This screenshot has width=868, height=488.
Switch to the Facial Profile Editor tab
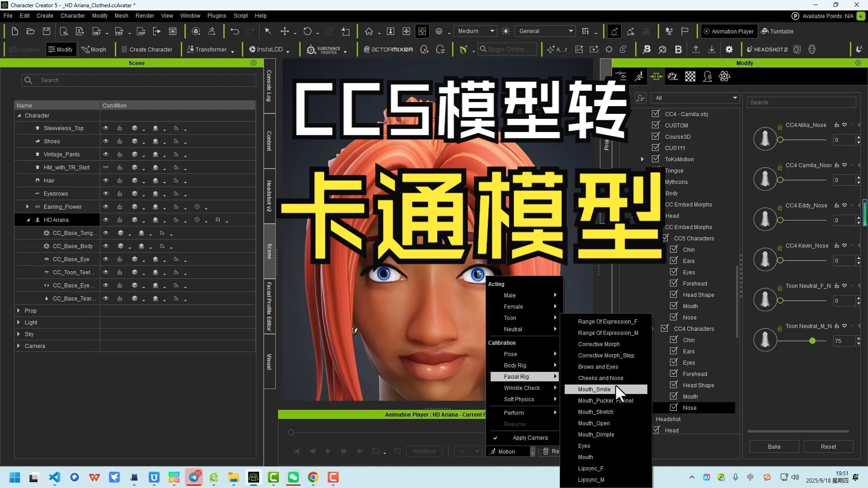269,306
